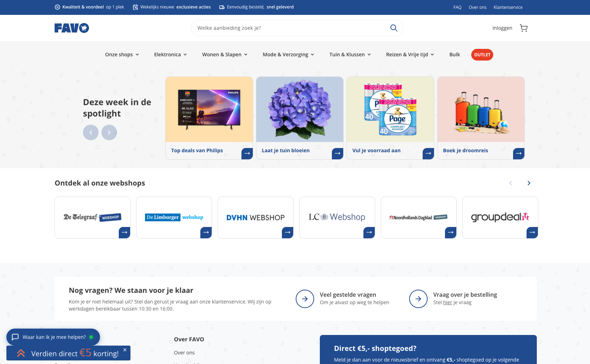
Task: Click arrow on De Limburger webshop card
Action: 206,233
